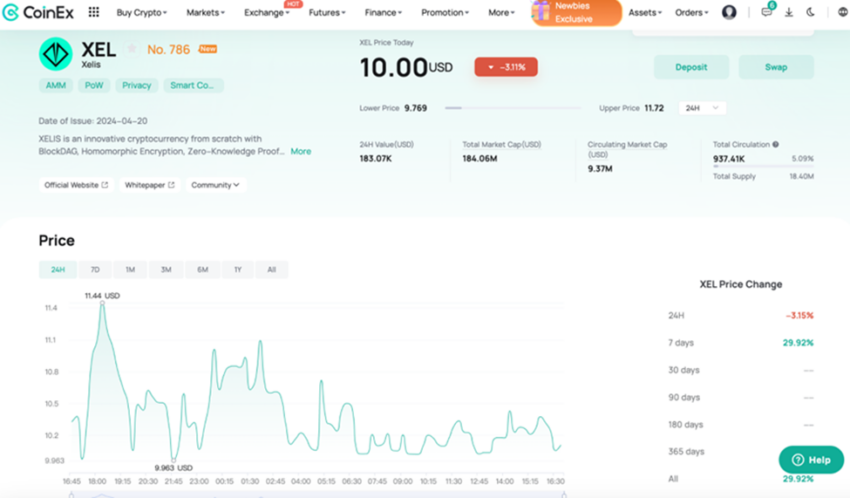The height and width of the screenshot is (498, 850).
Task: Expand the Finance menu
Action: coord(383,12)
